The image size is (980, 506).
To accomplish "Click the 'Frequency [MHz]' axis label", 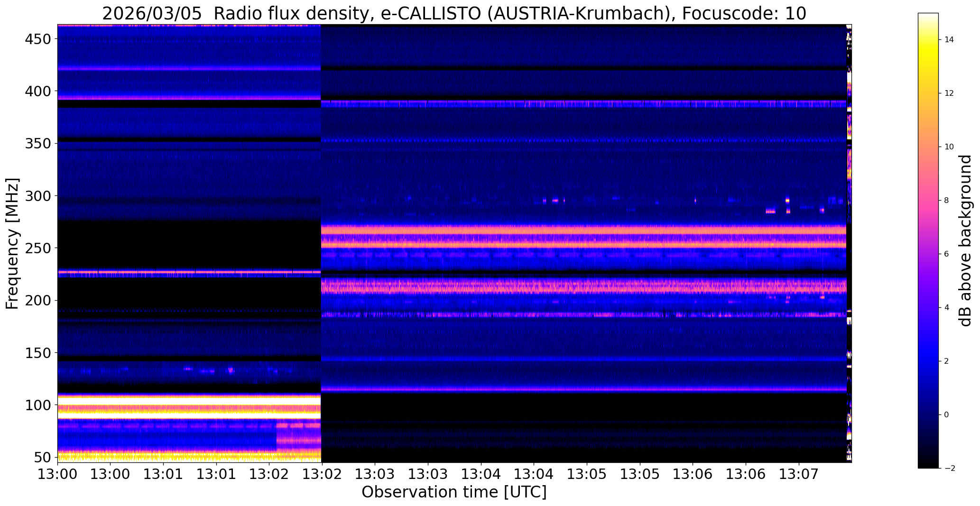I will point(12,243).
